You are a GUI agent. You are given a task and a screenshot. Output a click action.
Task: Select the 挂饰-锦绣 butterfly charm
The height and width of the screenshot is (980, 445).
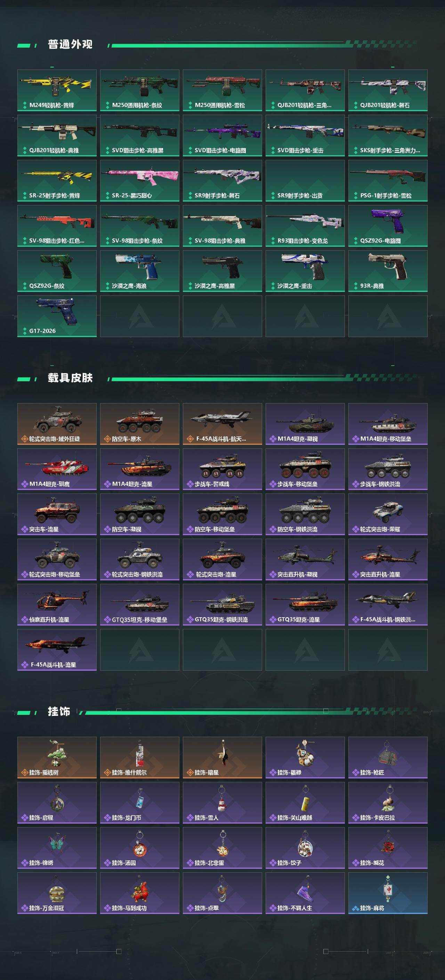[x=57, y=848]
